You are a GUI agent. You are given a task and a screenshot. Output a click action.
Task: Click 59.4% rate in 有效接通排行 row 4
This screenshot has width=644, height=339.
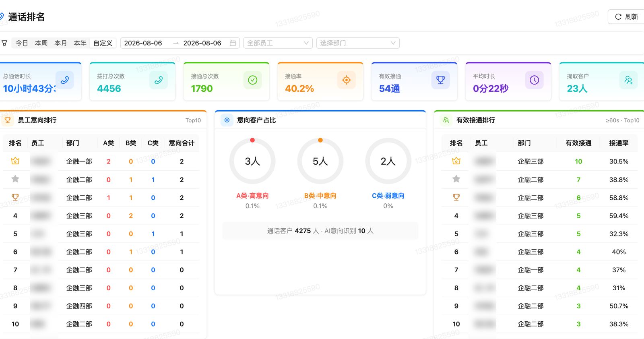619,216
